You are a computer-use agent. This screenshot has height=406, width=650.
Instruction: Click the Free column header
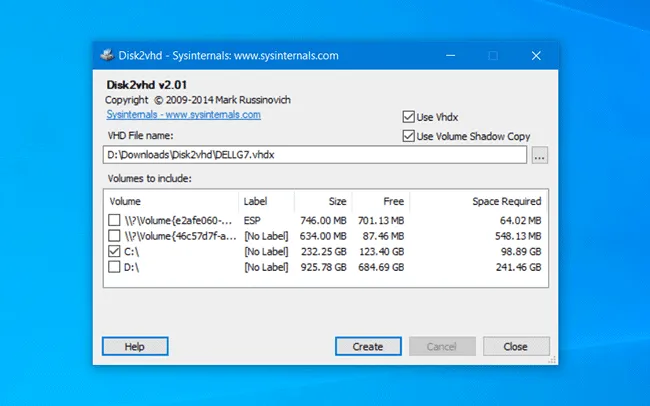pos(381,202)
